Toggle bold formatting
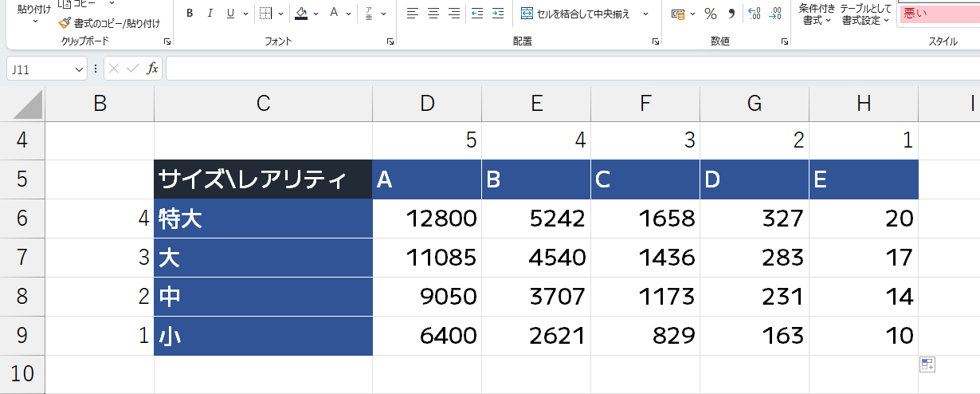The width and height of the screenshot is (980, 394). point(190,13)
